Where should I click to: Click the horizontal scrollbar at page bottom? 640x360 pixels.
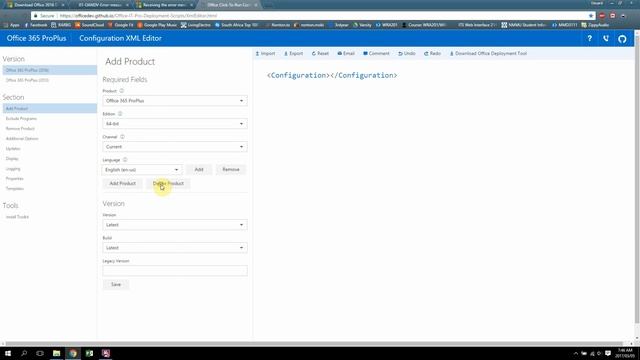[313, 344]
